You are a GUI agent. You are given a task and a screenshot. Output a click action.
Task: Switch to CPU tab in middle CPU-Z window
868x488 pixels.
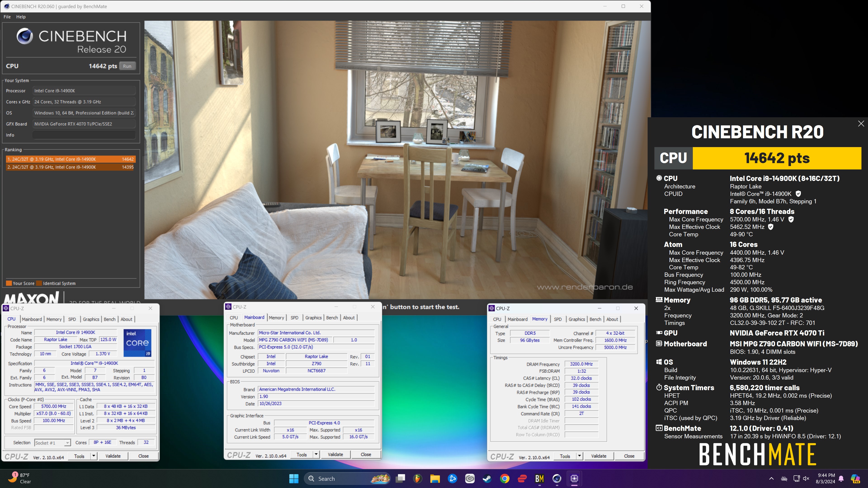click(234, 318)
